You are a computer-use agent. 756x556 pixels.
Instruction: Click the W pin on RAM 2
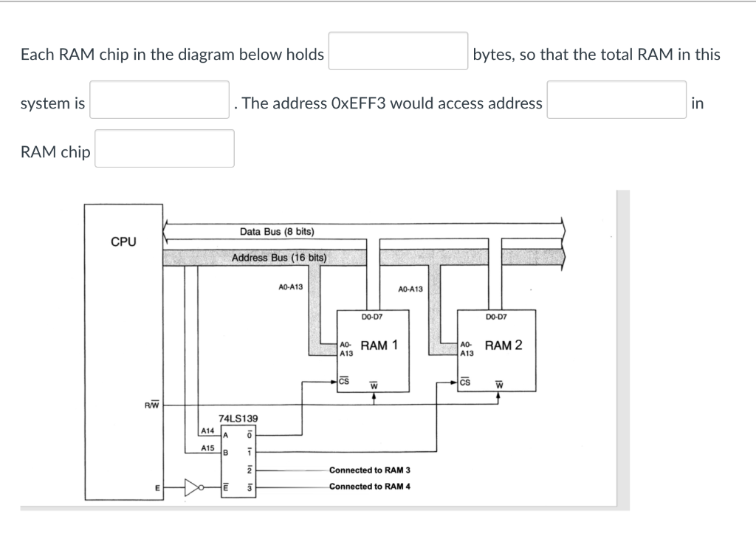click(501, 384)
